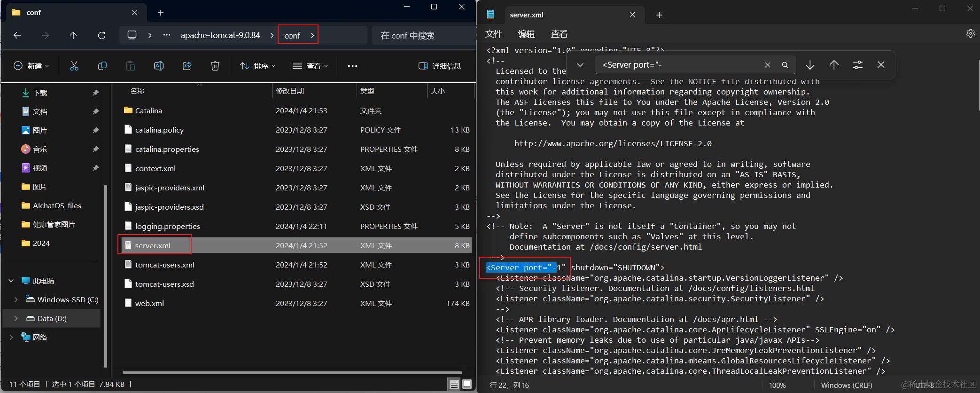The image size is (980, 393).
Task: Sort files by the Name column
Action: point(137,91)
